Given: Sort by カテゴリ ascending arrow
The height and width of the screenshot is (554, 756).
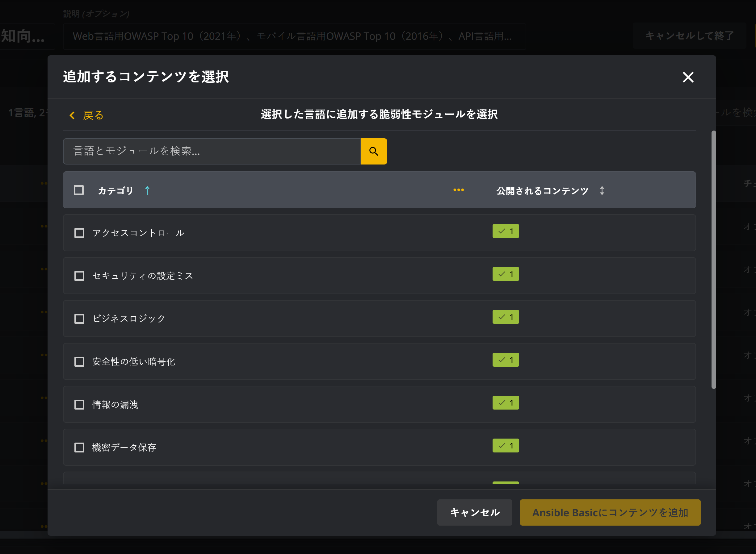Looking at the screenshot, I should [x=147, y=190].
